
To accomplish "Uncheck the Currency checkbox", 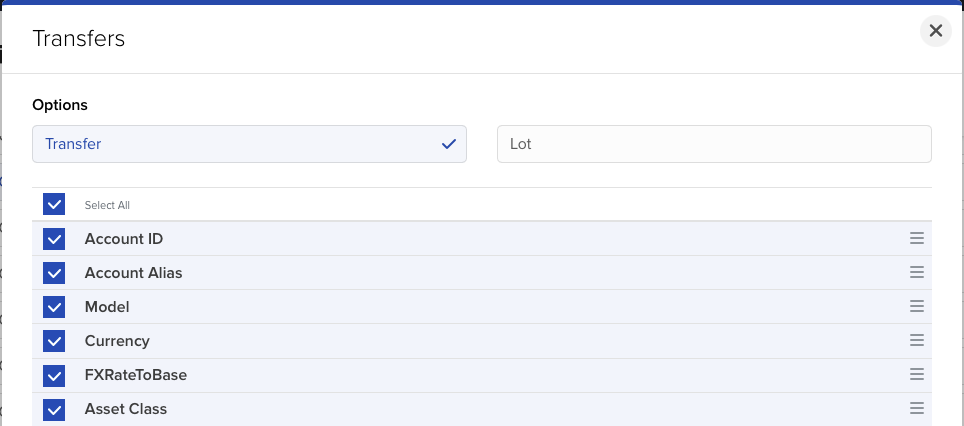I will 54,341.
